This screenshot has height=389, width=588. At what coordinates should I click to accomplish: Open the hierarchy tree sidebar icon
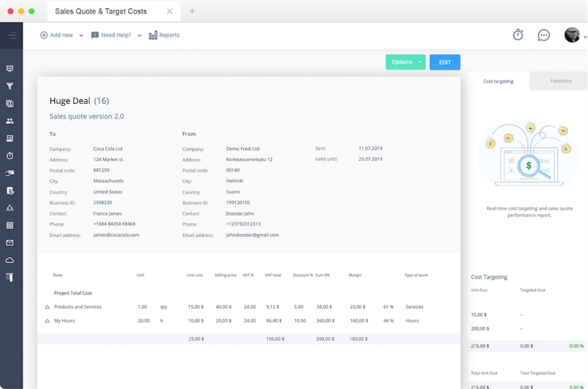(10, 208)
